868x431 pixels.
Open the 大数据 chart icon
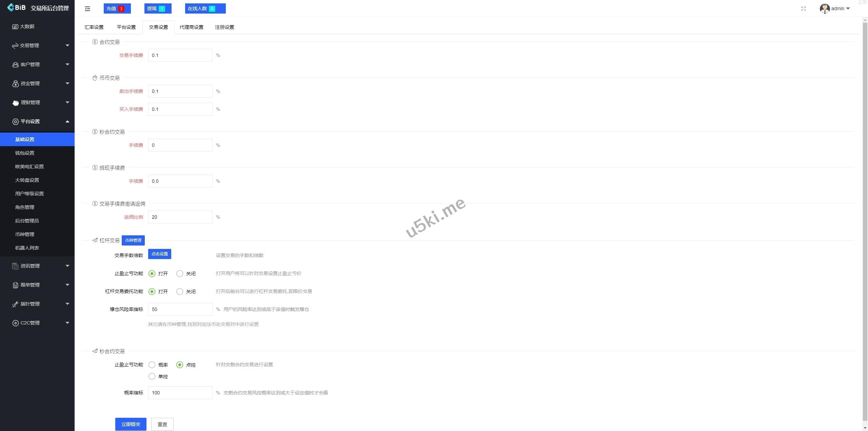(x=15, y=26)
